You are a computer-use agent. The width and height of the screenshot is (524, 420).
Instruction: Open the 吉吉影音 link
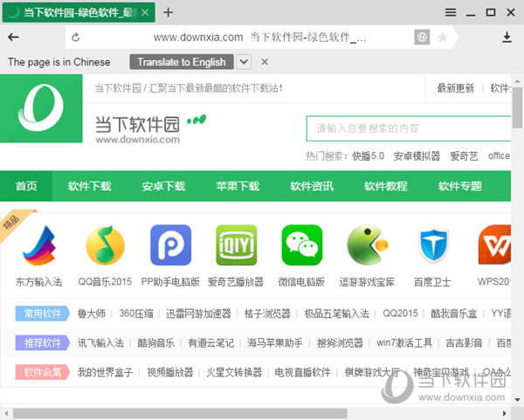[x=464, y=343]
